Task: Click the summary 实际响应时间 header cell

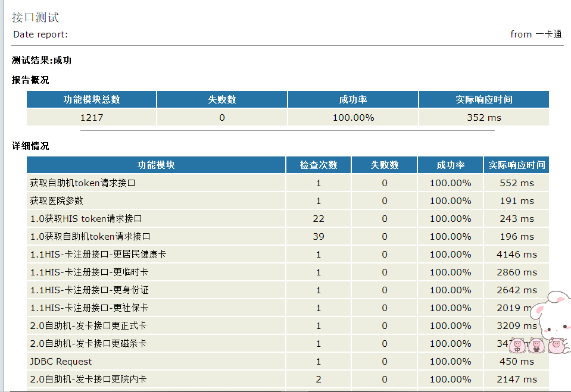Action: point(484,99)
